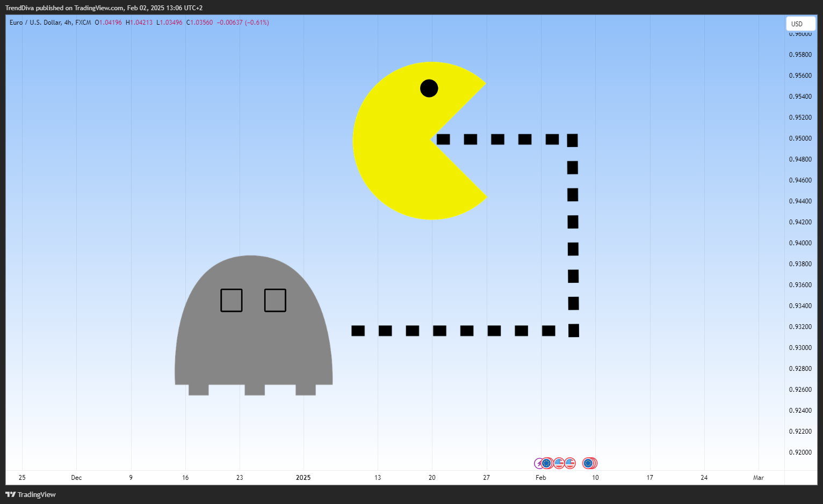Click the "Feb" date label on time axis
Screen dimensions: 823x504
tap(541, 478)
